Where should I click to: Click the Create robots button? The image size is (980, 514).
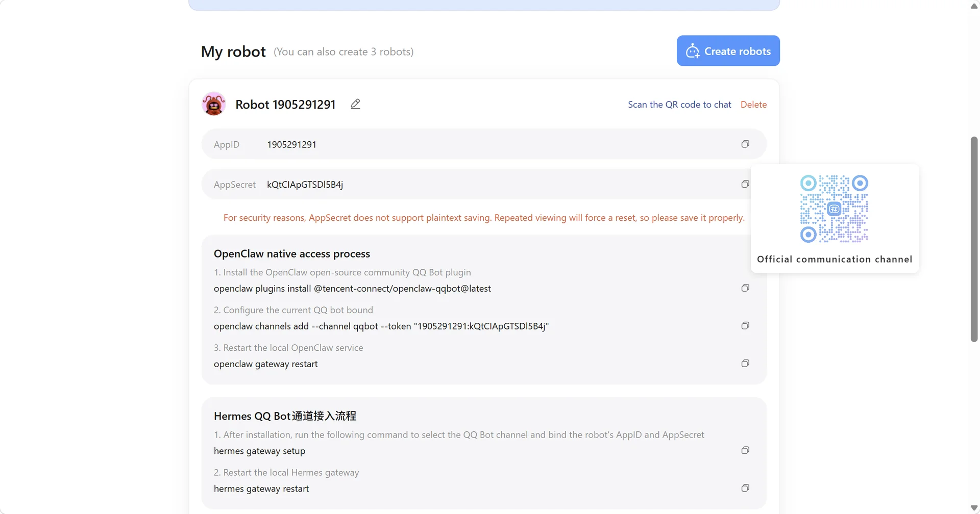point(728,50)
